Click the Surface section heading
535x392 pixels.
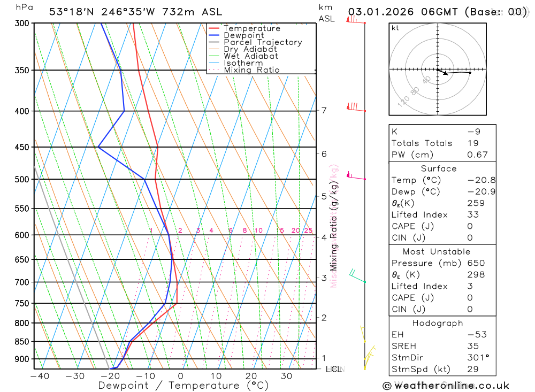click(x=439, y=168)
